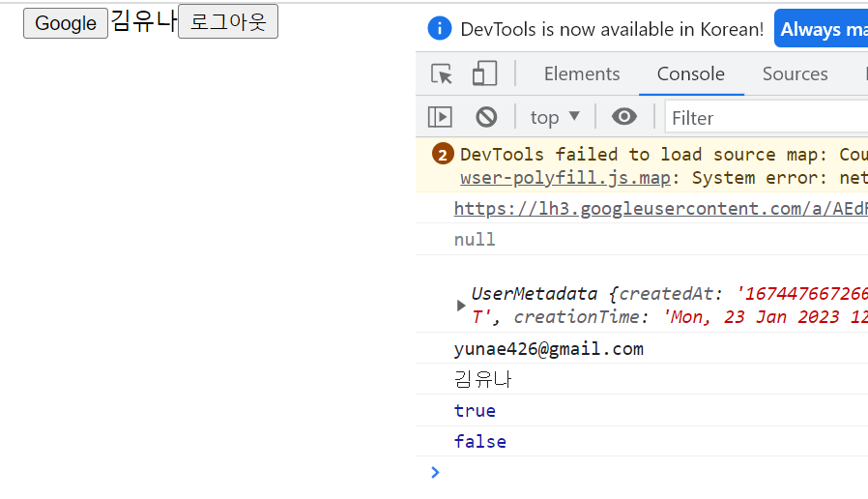Open the Sources tab
This screenshot has height=499, width=868.
795,73
